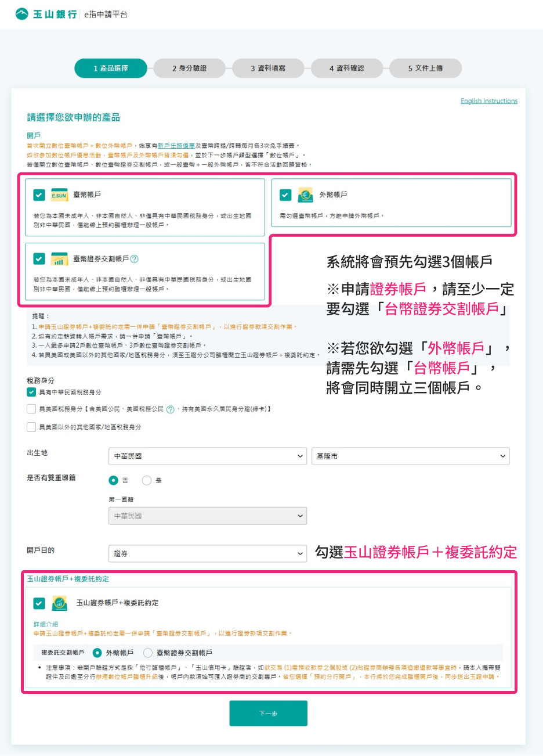The width and height of the screenshot is (543, 756).
Task: Select 否 for dual nationality
Action: coord(114,480)
